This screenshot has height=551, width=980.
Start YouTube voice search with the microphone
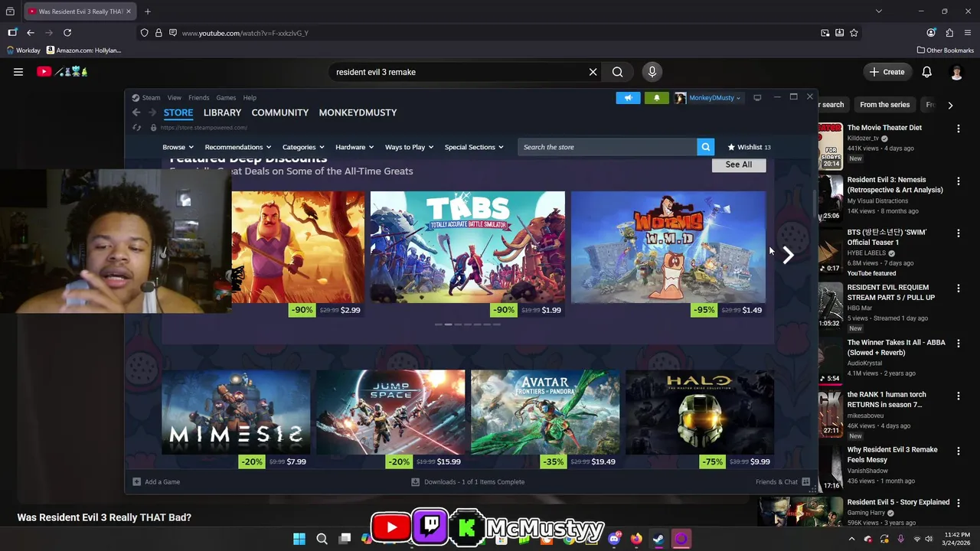pyautogui.click(x=652, y=72)
